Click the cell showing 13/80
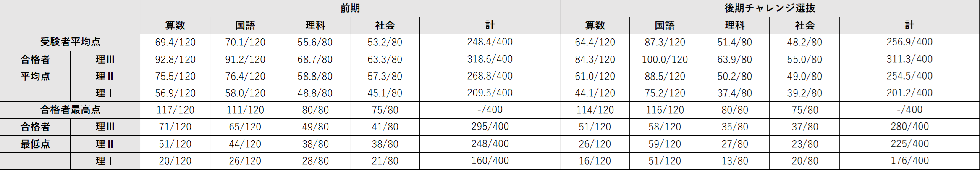The image size is (980, 170). [734, 161]
